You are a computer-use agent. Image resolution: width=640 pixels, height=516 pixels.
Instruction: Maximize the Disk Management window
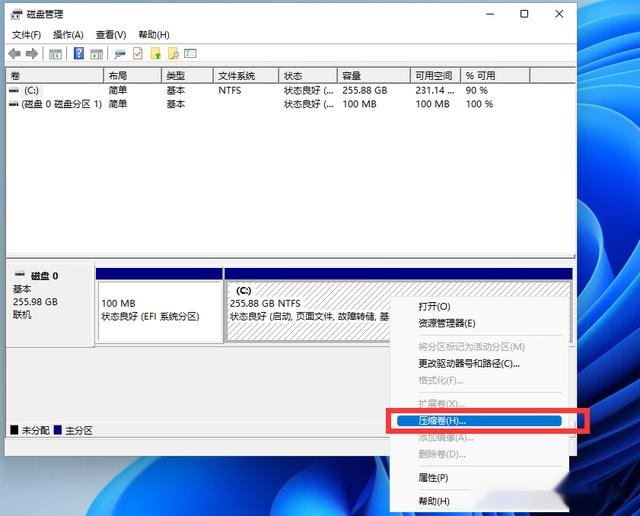pyautogui.click(x=524, y=14)
